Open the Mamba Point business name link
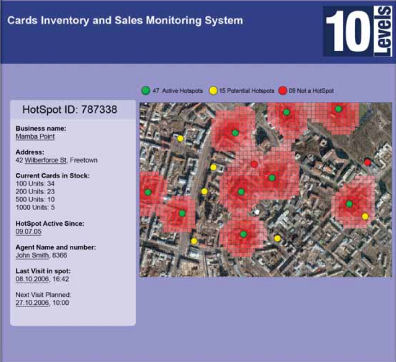 tap(35, 136)
